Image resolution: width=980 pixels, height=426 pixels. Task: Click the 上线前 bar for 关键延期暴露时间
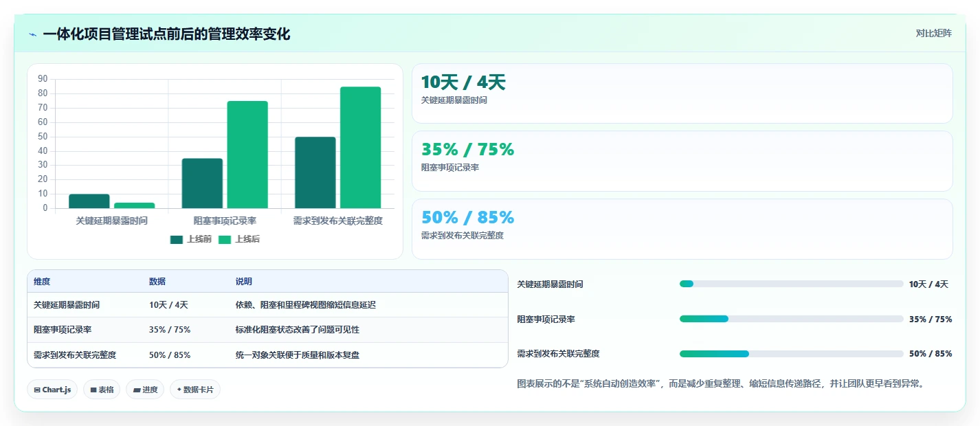click(89, 201)
